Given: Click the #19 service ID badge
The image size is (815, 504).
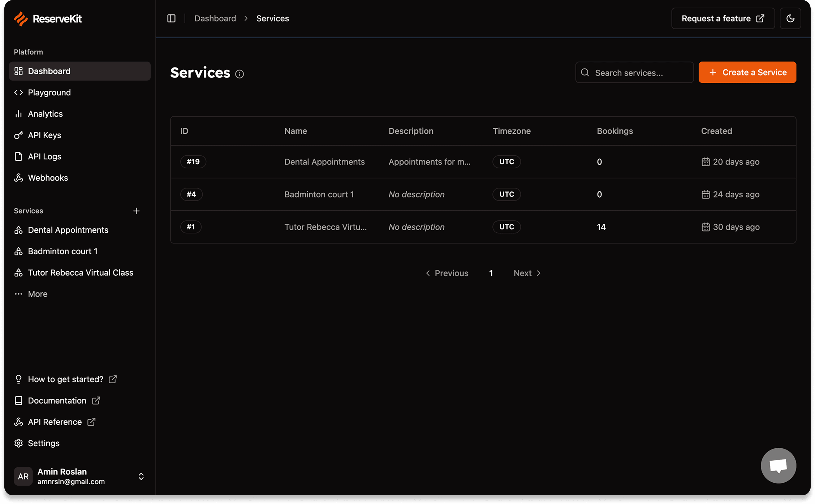Looking at the screenshot, I should (x=193, y=162).
